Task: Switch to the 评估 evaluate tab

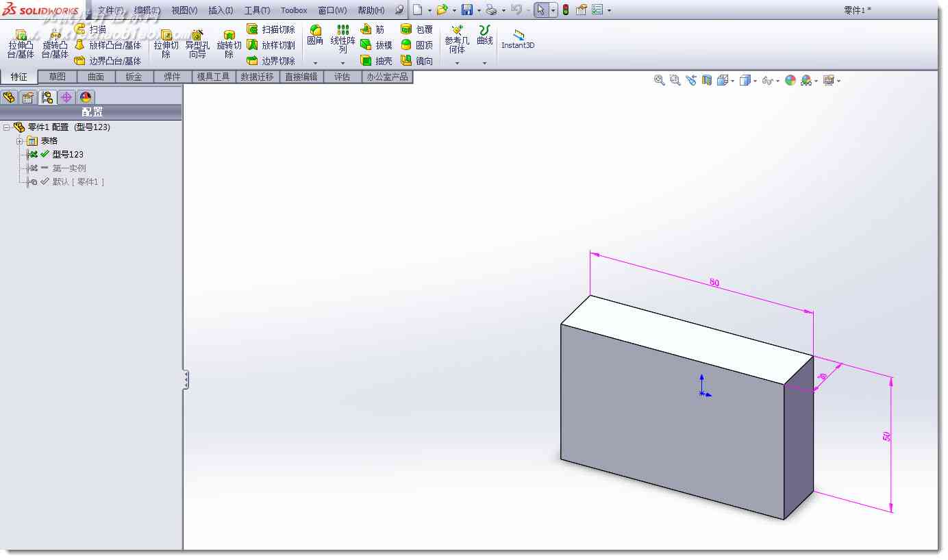Action: point(342,77)
